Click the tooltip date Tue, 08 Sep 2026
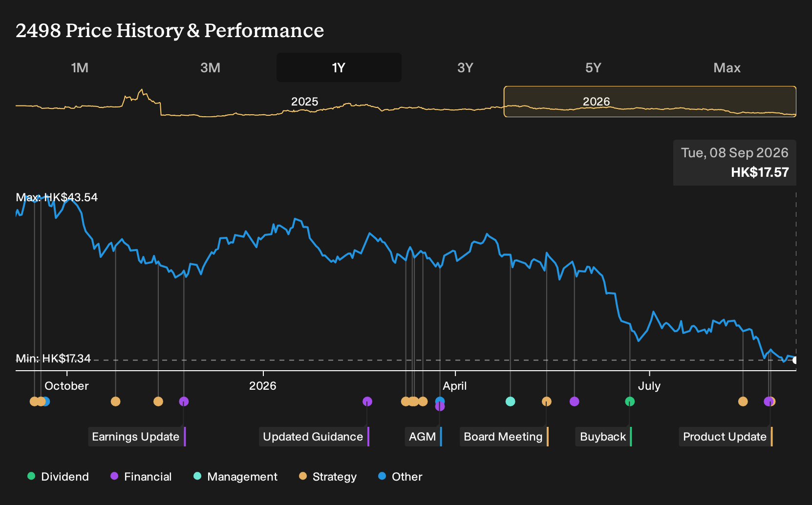Image resolution: width=812 pixels, height=505 pixels. (734, 153)
